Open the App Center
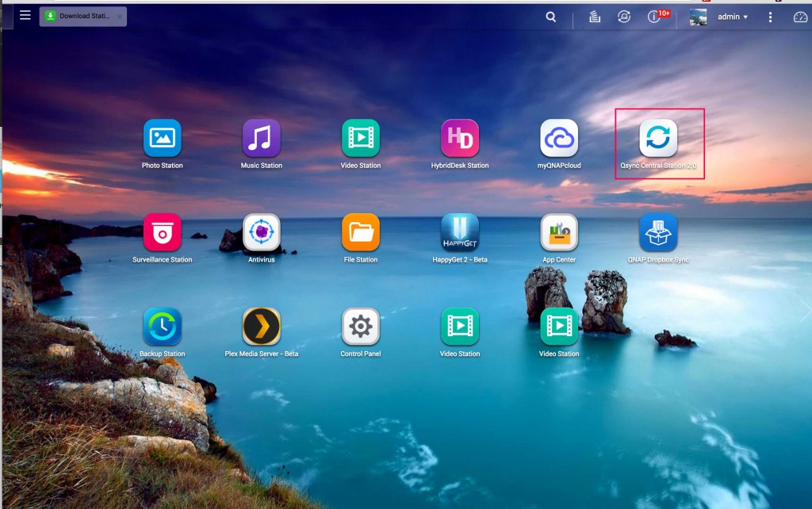 [559, 233]
